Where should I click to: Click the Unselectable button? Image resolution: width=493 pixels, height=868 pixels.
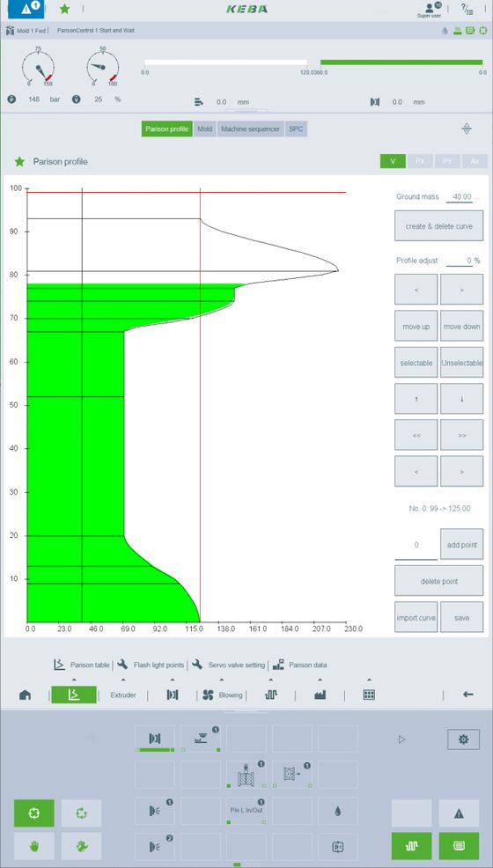(x=461, y=363)
